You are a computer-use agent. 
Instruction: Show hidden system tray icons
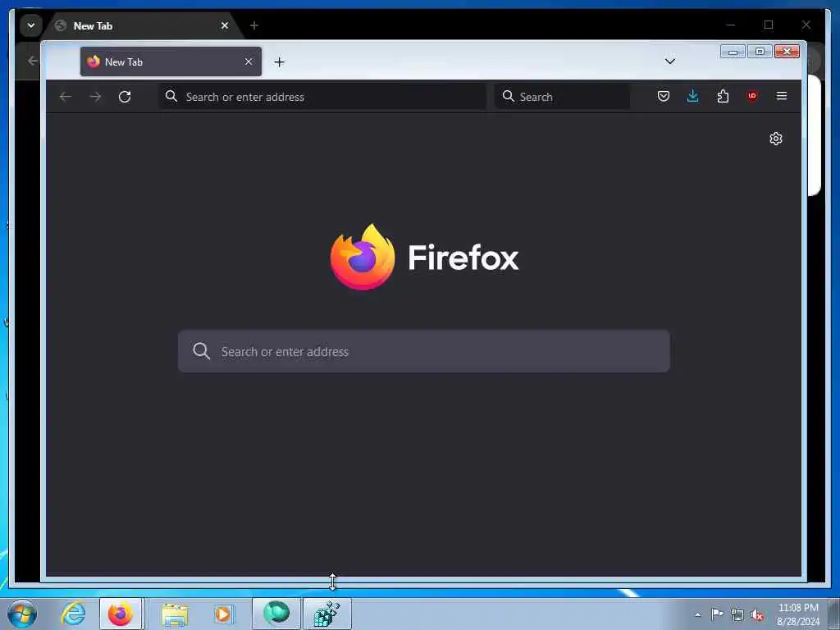697,614
